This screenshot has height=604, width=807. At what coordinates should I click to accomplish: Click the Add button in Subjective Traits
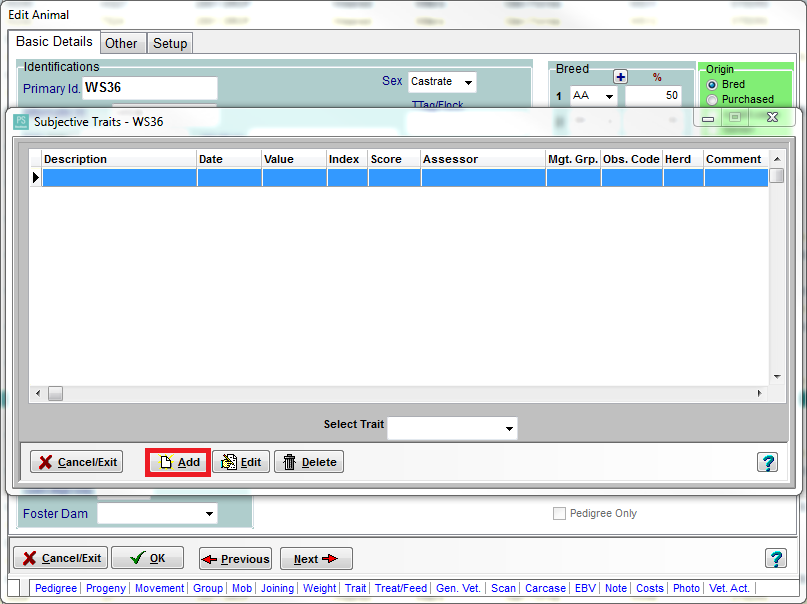(x=178, y=462)
